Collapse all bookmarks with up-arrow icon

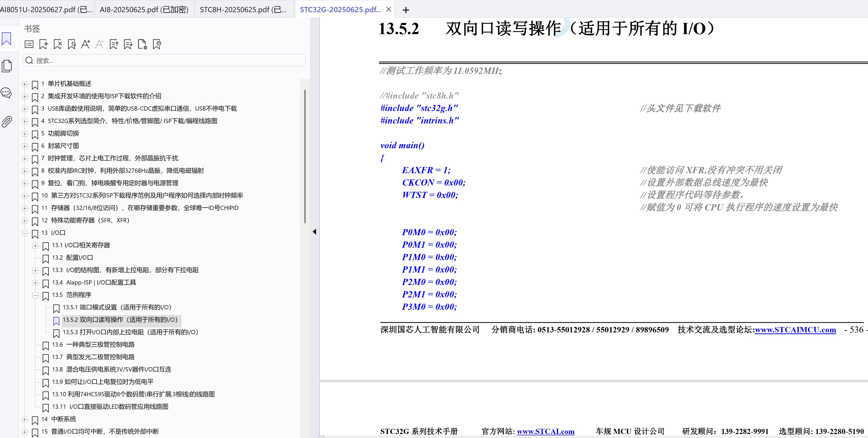[114, 44]
